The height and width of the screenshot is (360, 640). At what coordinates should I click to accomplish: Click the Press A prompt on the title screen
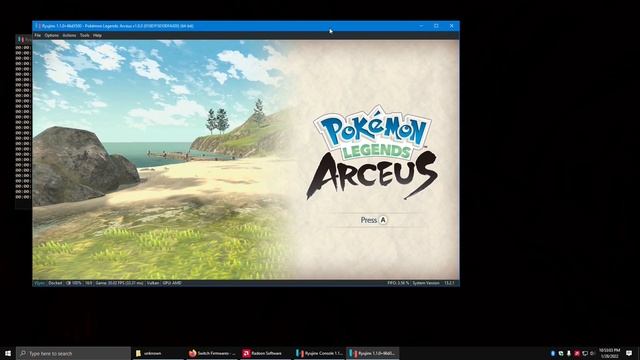coord(374,220)
